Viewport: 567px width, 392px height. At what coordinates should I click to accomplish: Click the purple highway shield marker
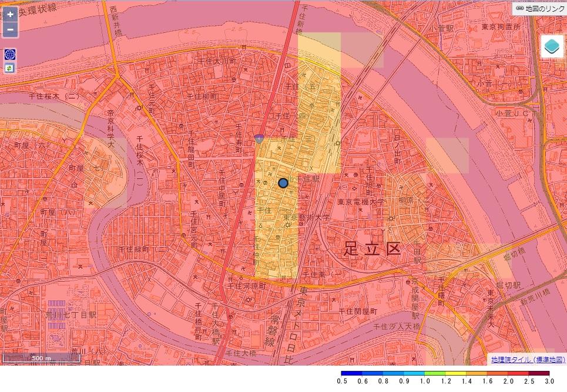(x=259, y=139)
